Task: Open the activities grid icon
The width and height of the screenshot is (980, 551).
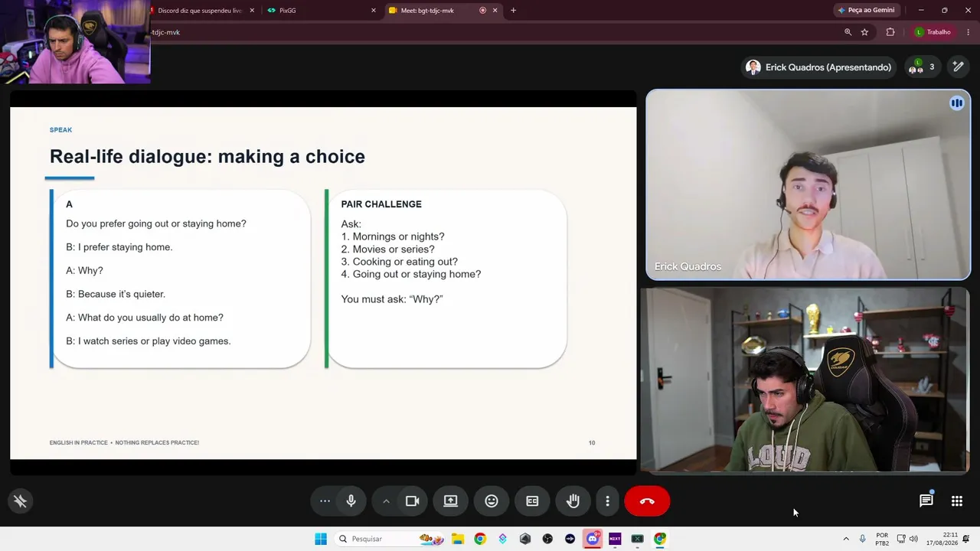Action: tap(957, 501)
